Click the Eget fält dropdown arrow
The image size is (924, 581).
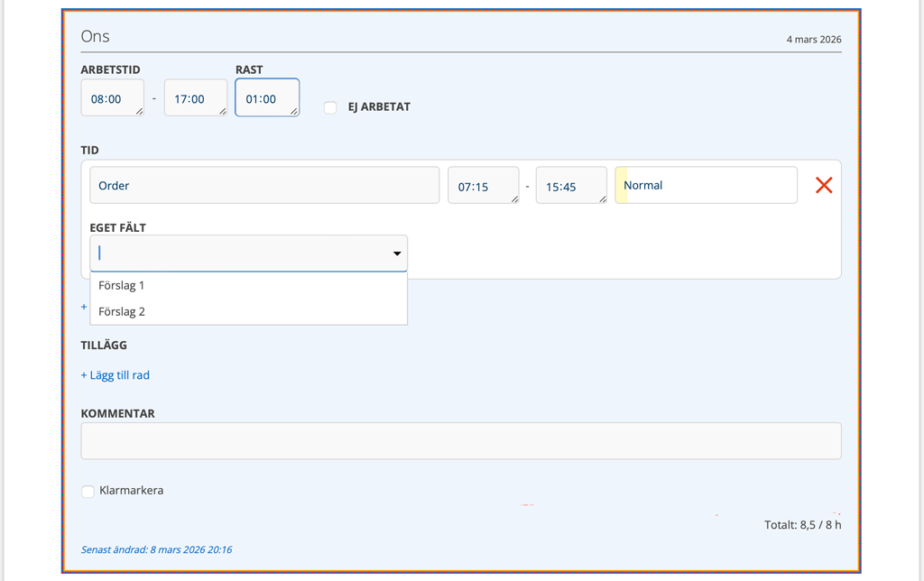396,254
